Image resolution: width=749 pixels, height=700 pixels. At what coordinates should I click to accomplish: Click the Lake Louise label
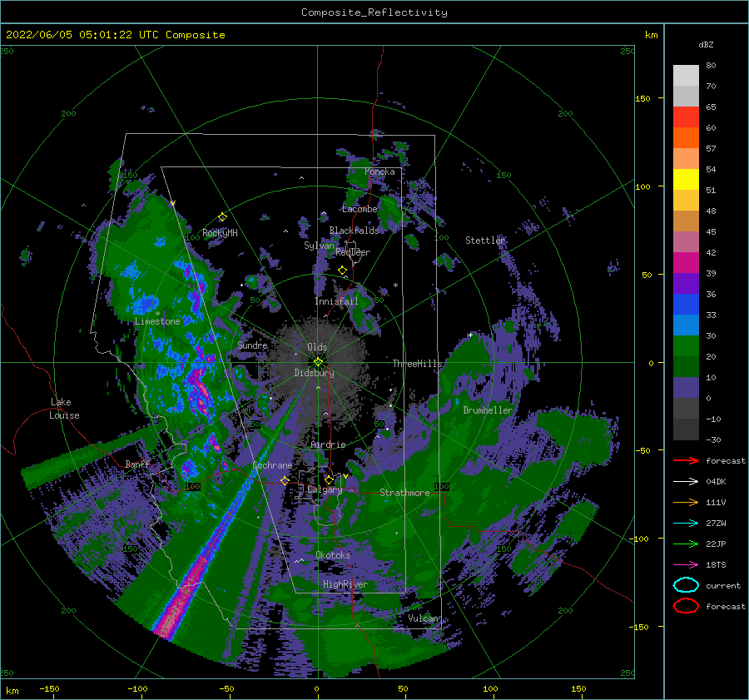(x=64, y=409)
